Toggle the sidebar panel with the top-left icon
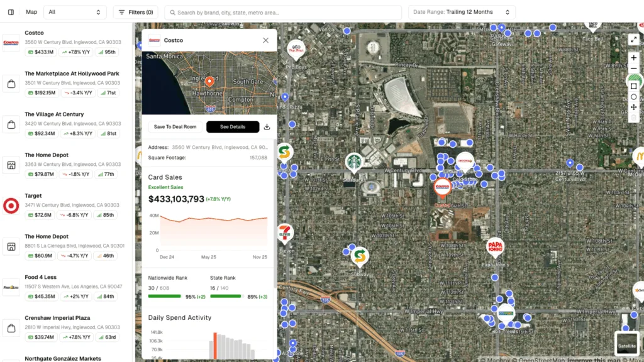Screen dimensions: 644x362 (x=10, y=11)
